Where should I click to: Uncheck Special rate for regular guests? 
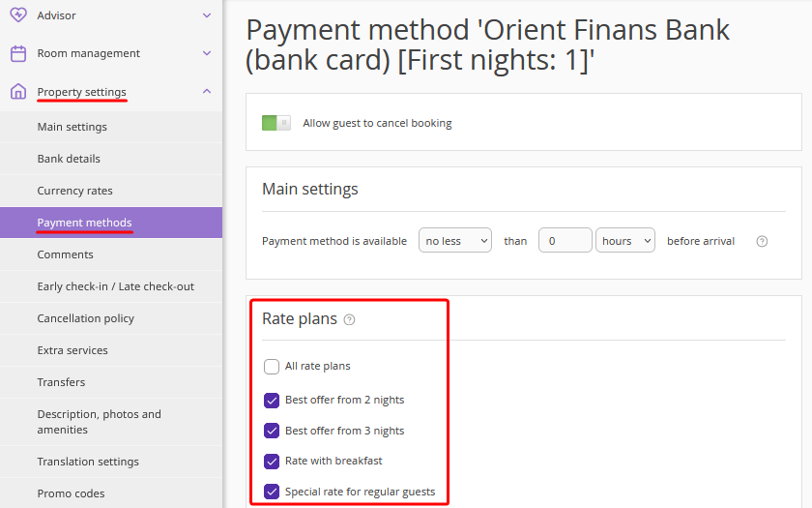pyautogui.click(x=272, y=492)
